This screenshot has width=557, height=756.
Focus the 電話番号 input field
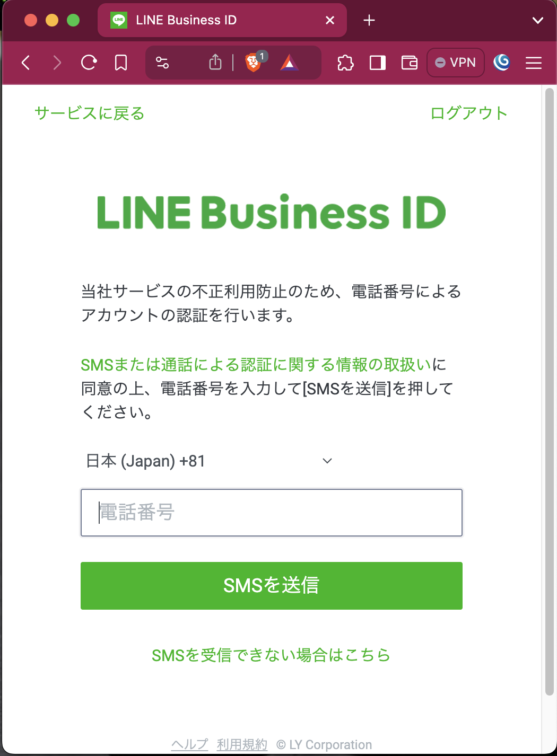pos(272,512)
